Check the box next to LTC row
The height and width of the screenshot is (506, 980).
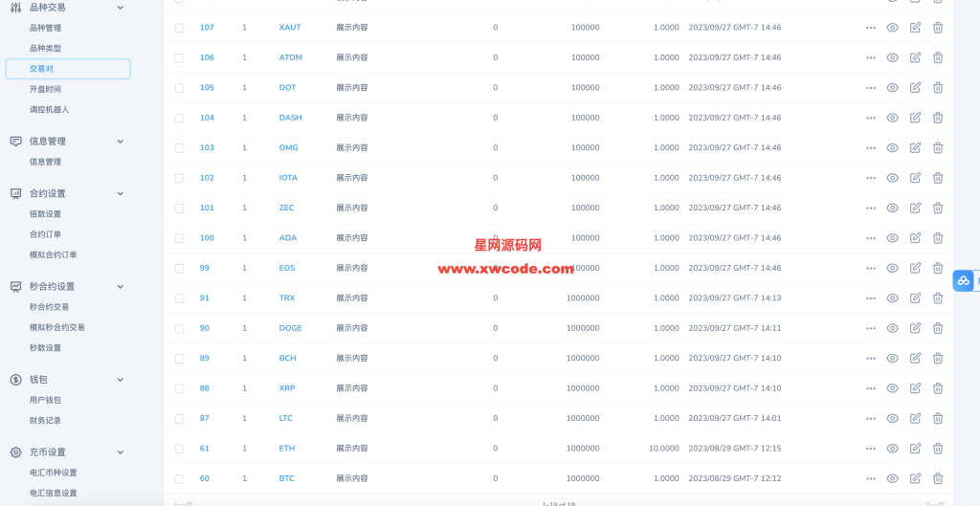pyautogui.click(x=179, y=419)
